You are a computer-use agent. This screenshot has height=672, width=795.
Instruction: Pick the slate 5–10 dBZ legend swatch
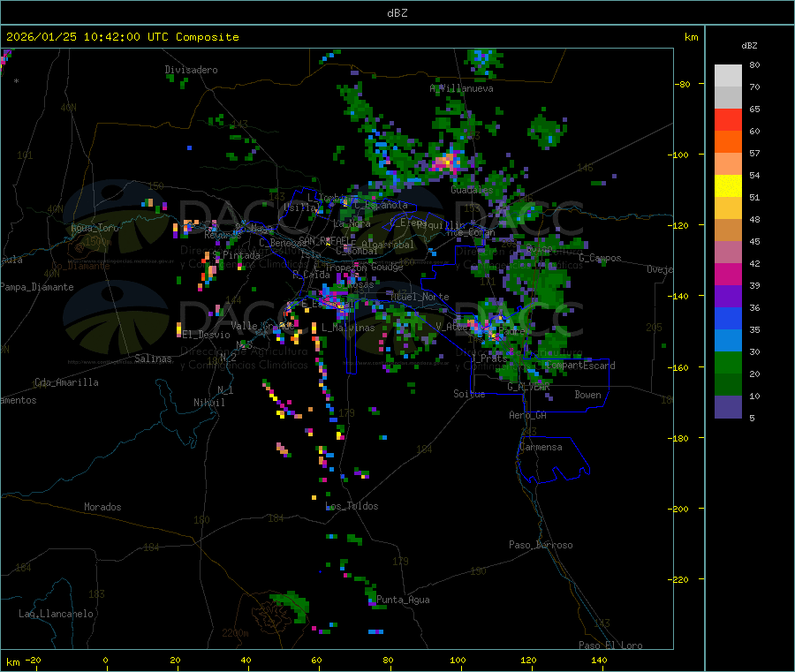tap(728, 407)
